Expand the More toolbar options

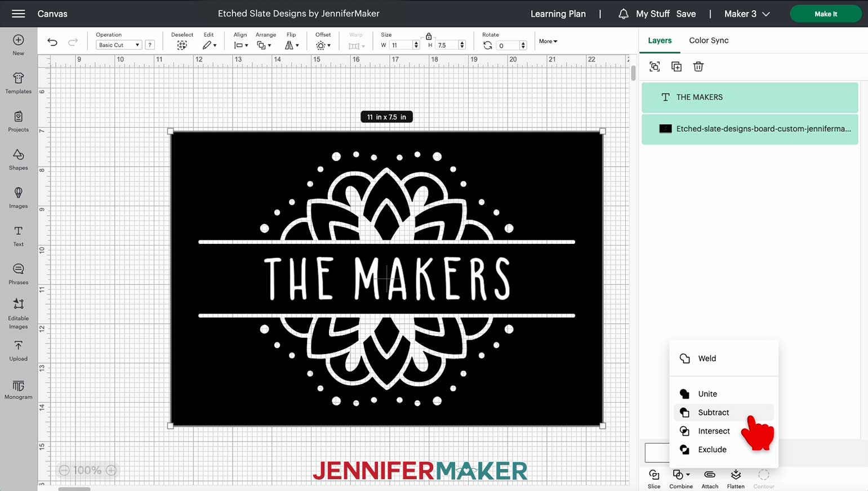[x=548, y=41]
